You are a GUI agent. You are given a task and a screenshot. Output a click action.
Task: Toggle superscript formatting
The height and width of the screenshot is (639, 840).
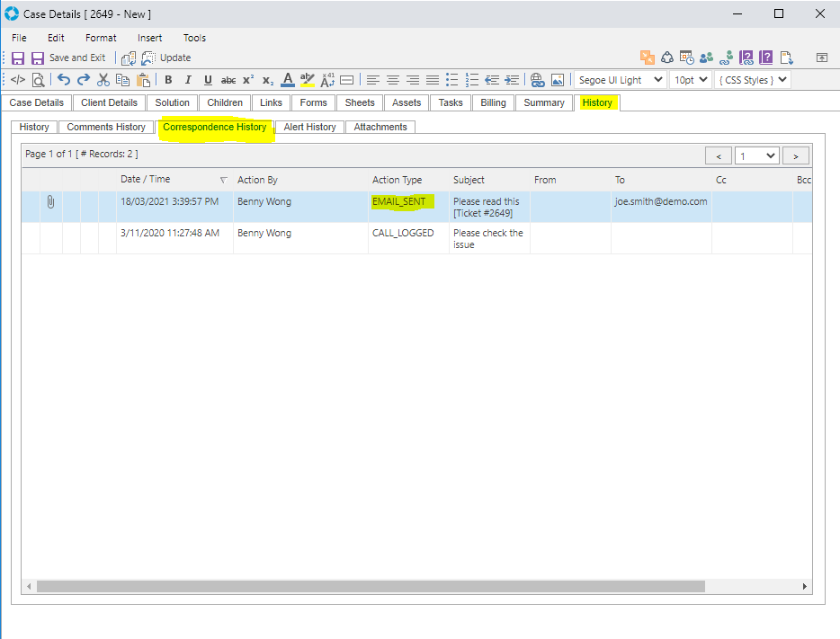tap(248, 80)
